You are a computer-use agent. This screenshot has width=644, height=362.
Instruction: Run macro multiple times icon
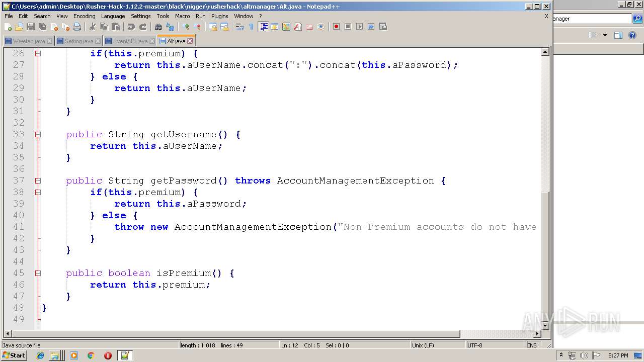coord(371,27)
